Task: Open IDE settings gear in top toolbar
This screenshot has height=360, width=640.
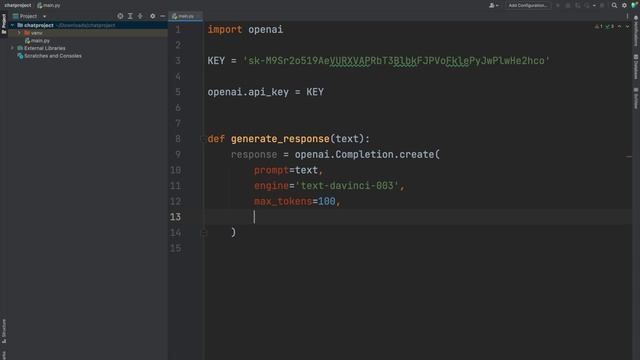Action: (624, 5)
